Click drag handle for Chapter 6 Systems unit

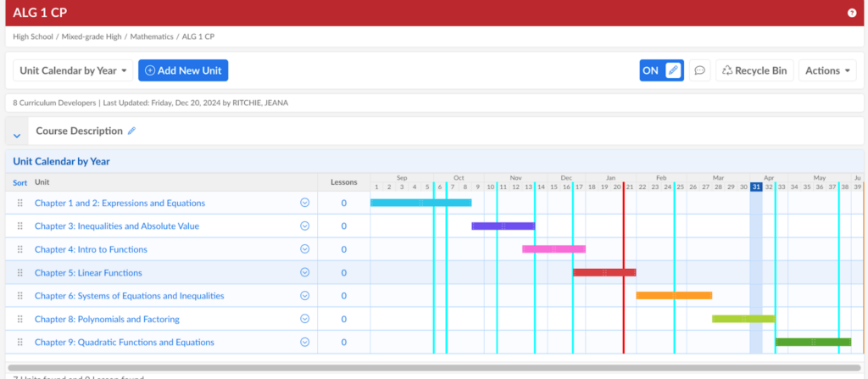(x=20, y=296)
